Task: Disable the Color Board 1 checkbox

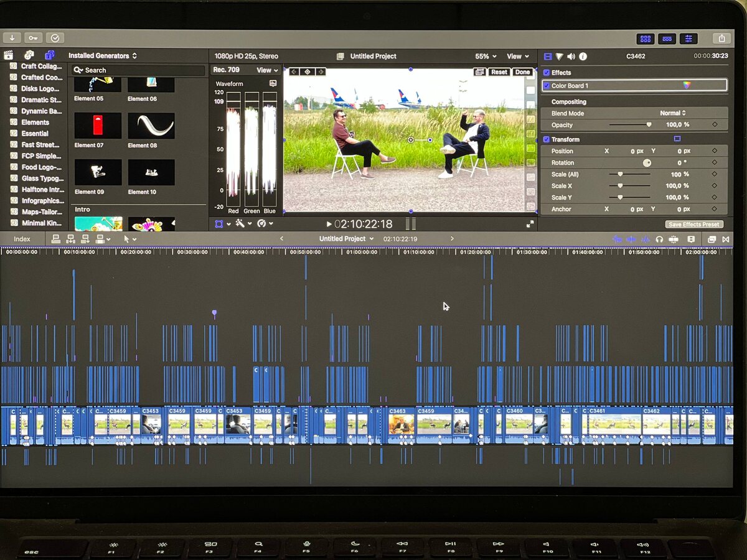Action: point(547,85)
